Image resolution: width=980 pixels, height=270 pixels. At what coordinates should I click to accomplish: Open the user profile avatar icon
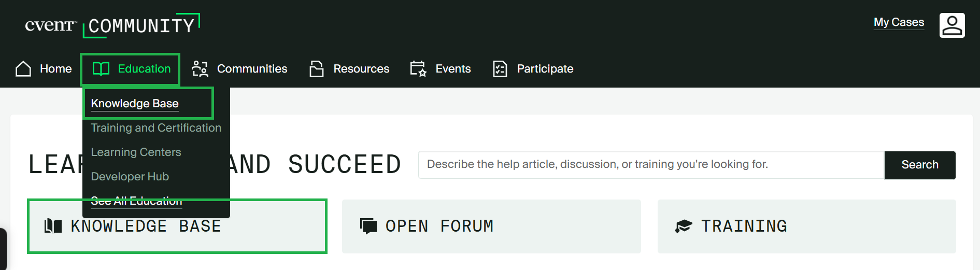[x=952, y=25]
